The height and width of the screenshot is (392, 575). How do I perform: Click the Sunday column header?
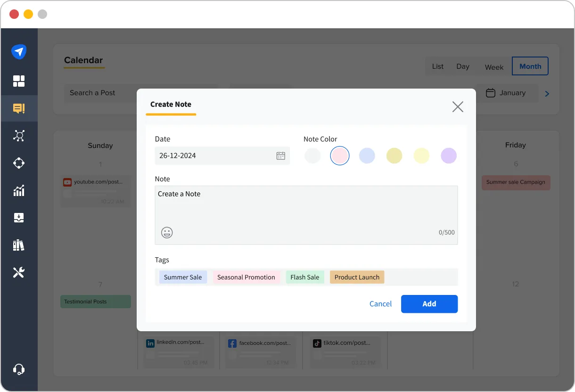click(100, 146)
